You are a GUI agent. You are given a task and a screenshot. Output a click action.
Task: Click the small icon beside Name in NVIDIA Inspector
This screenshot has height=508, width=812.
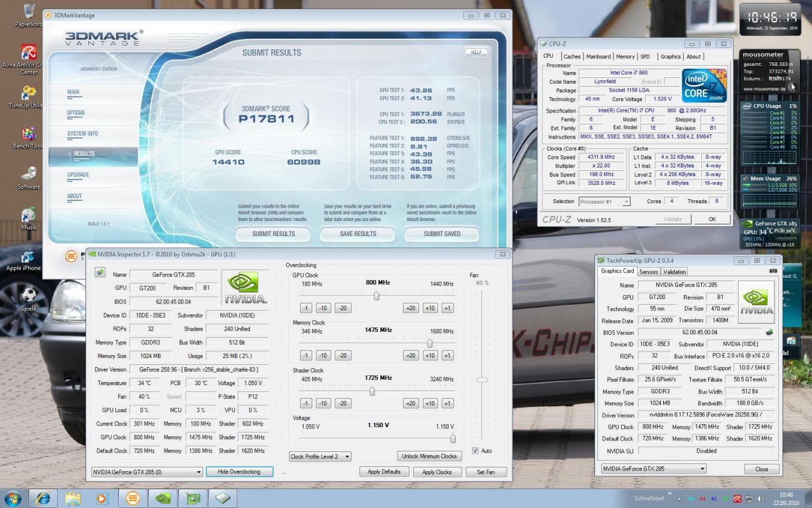click(x=100, y=272)
